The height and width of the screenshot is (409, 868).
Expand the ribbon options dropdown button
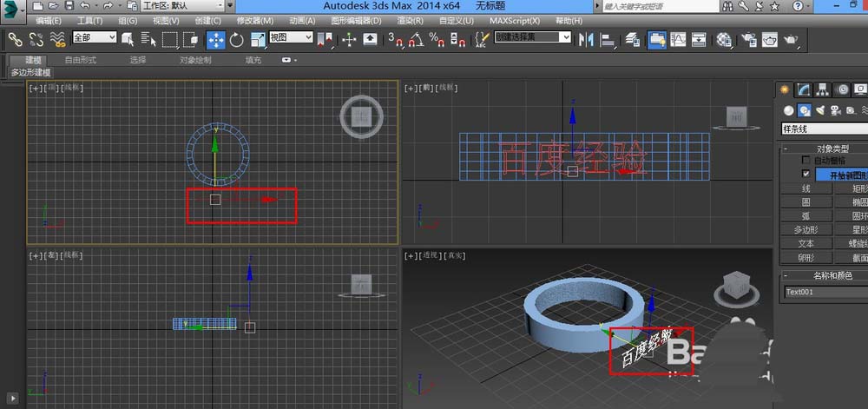tap(289, 60)
